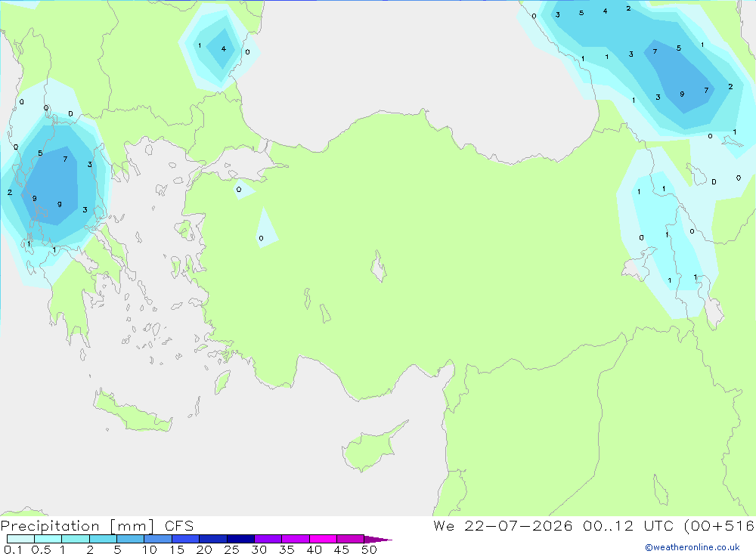The image size is (756, 554).
Task: Click the island of Cyprus on the map
Action: (371, 448)
